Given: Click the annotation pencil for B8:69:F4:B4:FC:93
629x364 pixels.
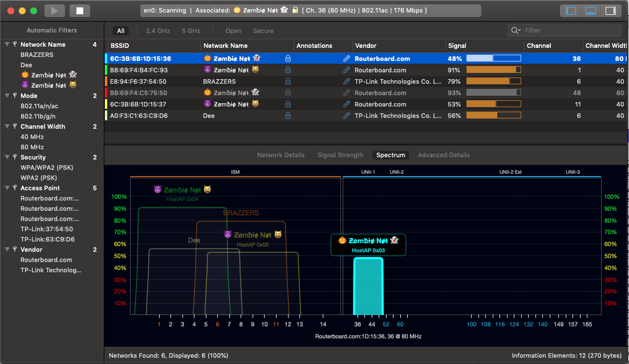Looking at the screenshot, I should (347, 70).
